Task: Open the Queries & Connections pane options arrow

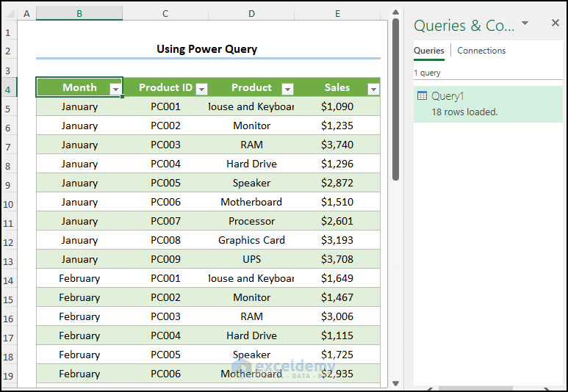Action: coord(525,23)
